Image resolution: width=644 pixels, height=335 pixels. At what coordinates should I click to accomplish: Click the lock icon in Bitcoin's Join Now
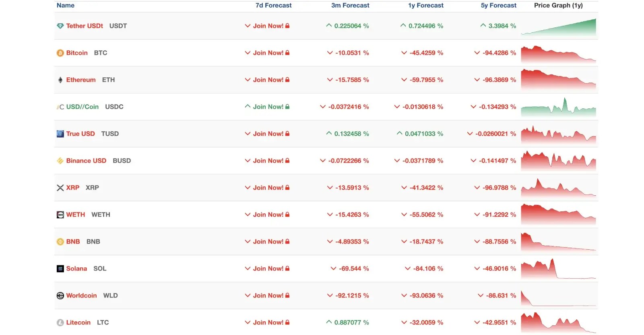coord(287,53)
